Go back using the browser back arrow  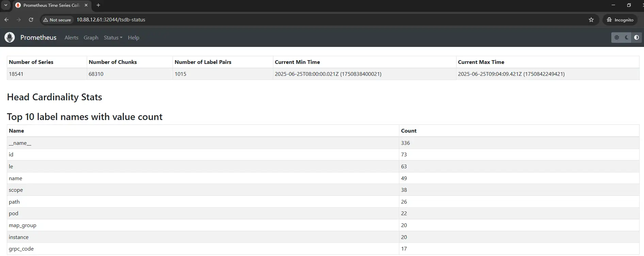[6, 20]
